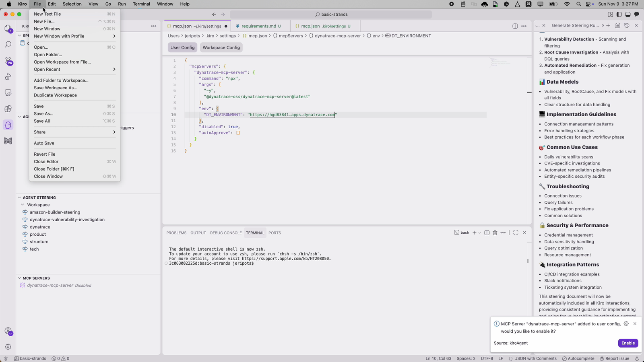Open the Explorer view in activity bar

tap(8, 29)
